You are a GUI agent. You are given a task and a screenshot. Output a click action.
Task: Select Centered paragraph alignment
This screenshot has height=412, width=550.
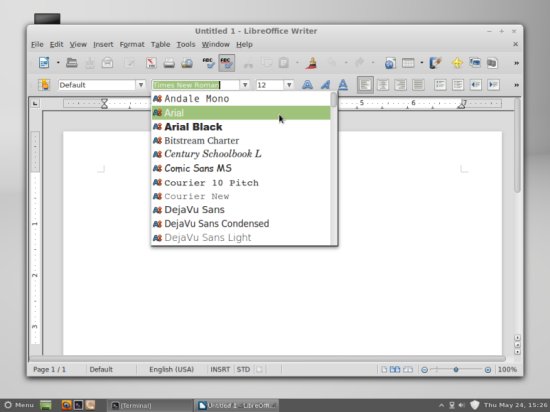383,85
